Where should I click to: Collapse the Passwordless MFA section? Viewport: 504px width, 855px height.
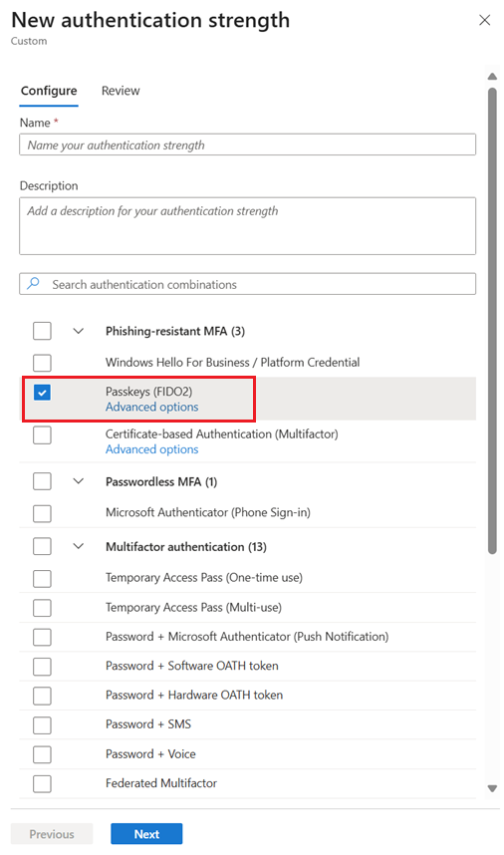[x=79, y=481]
